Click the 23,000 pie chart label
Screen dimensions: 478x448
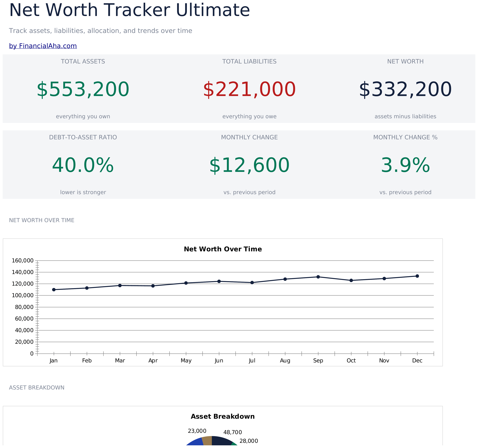point(197,431)
